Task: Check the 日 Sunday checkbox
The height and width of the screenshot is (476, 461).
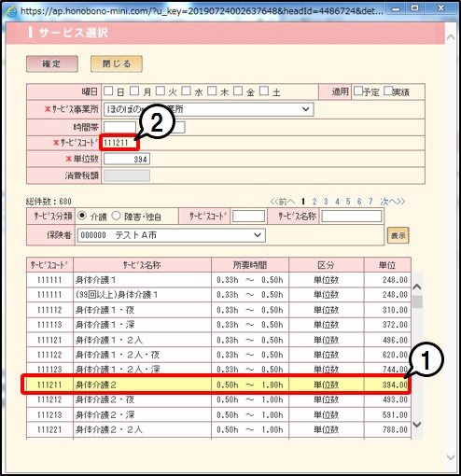Action: [x=108, y=91]
